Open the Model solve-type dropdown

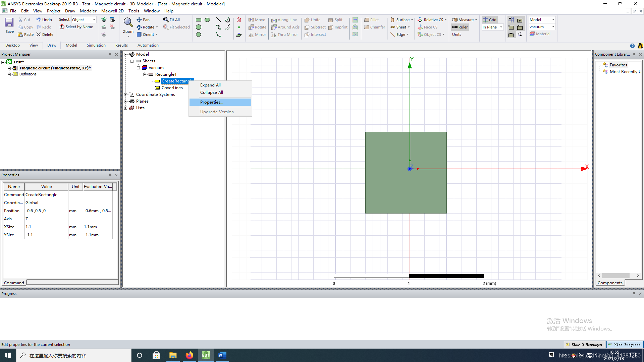coord(542,20)
